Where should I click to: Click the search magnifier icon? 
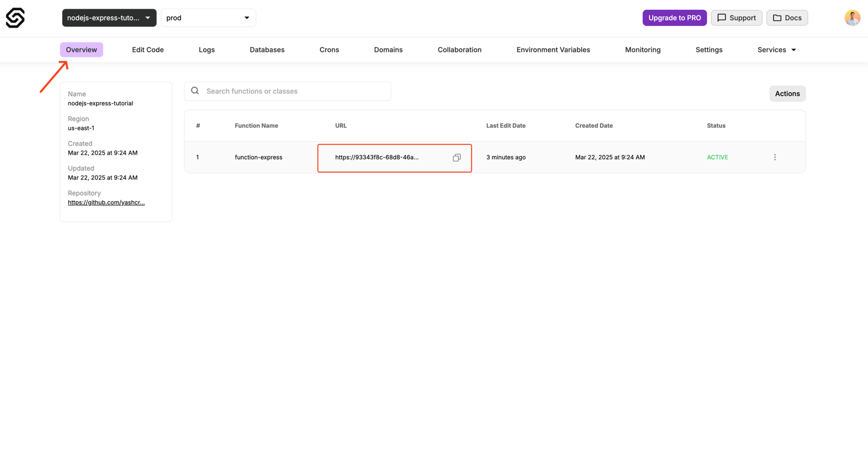tap(194, 91)
